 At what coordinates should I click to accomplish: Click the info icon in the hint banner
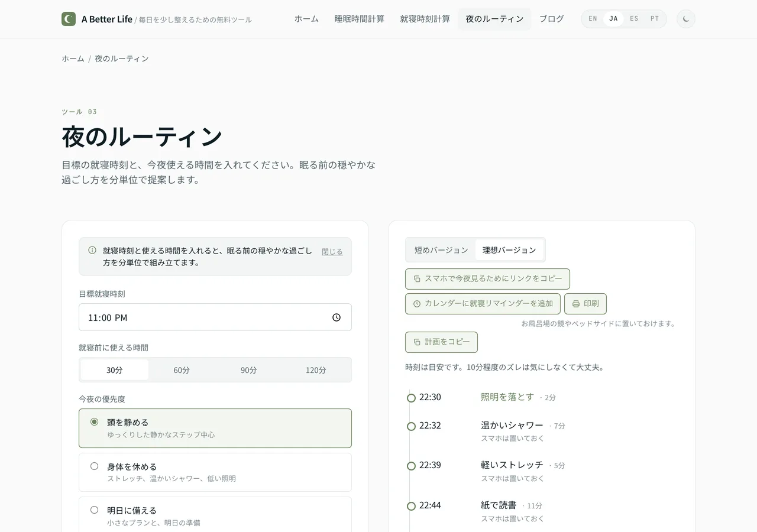[92, 250]
